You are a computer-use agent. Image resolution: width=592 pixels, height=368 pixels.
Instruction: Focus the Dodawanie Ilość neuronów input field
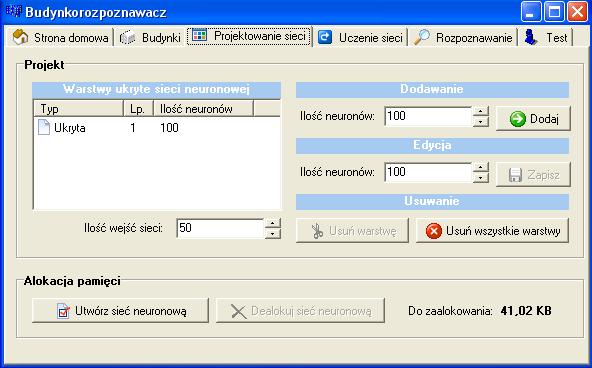429,116
